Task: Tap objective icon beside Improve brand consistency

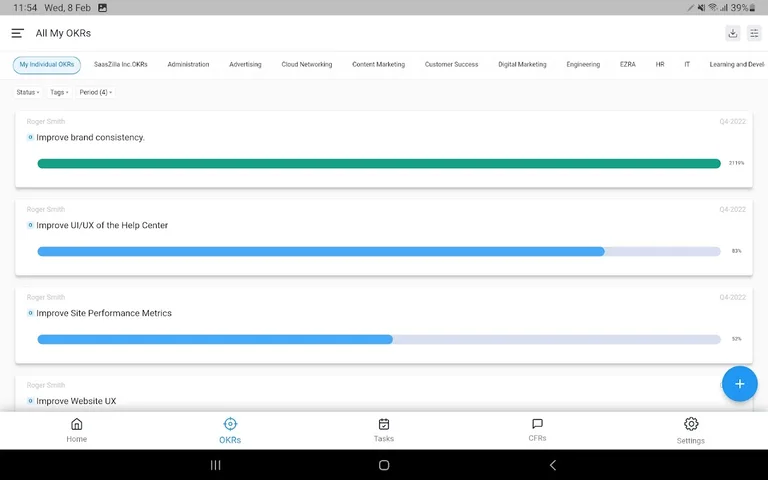Action: pos(30,138)
